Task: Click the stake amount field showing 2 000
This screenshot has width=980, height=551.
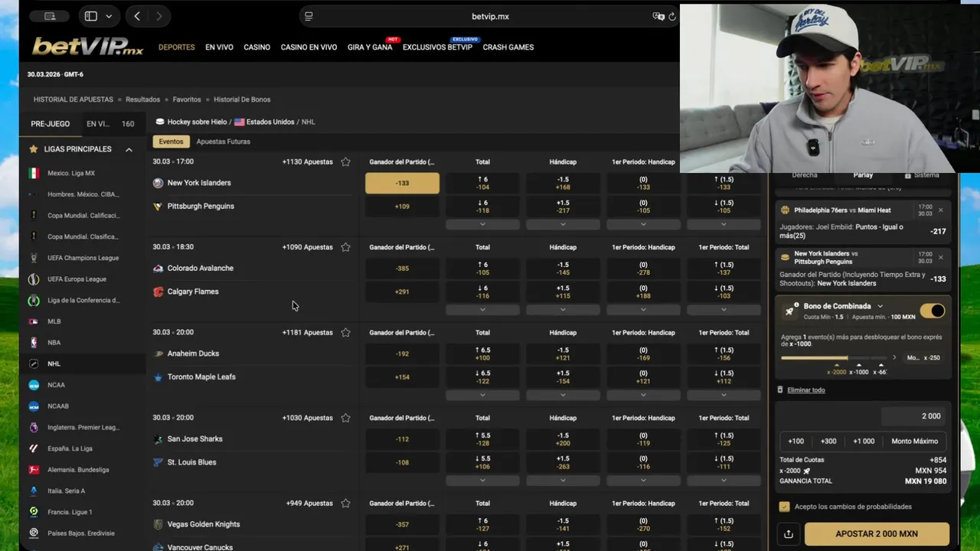Action: (x=913, y=416)
